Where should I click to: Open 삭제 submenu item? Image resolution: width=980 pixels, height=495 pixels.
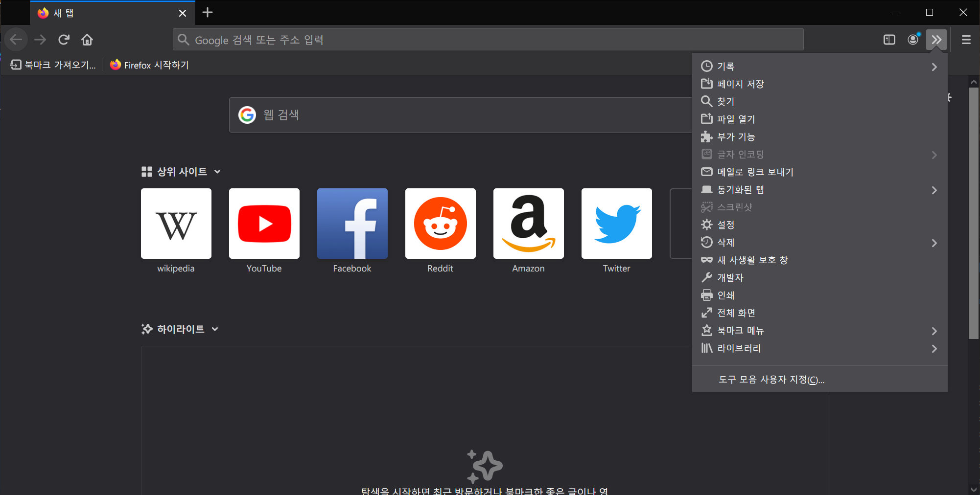point(820,243)
